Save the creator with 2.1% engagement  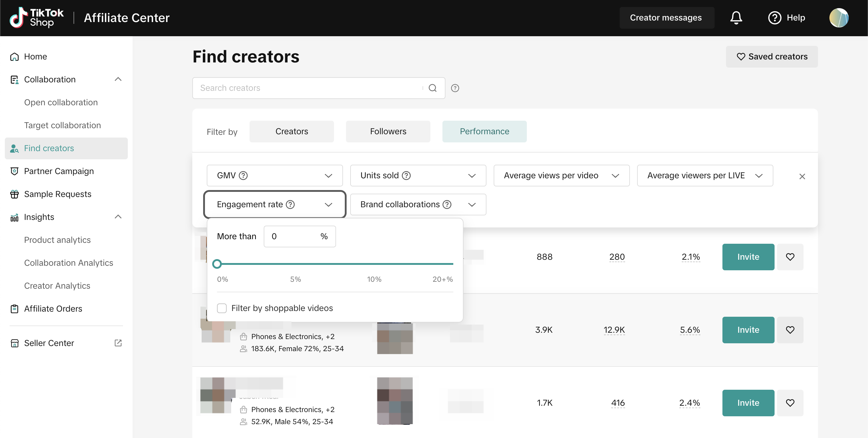pos(790,257)
